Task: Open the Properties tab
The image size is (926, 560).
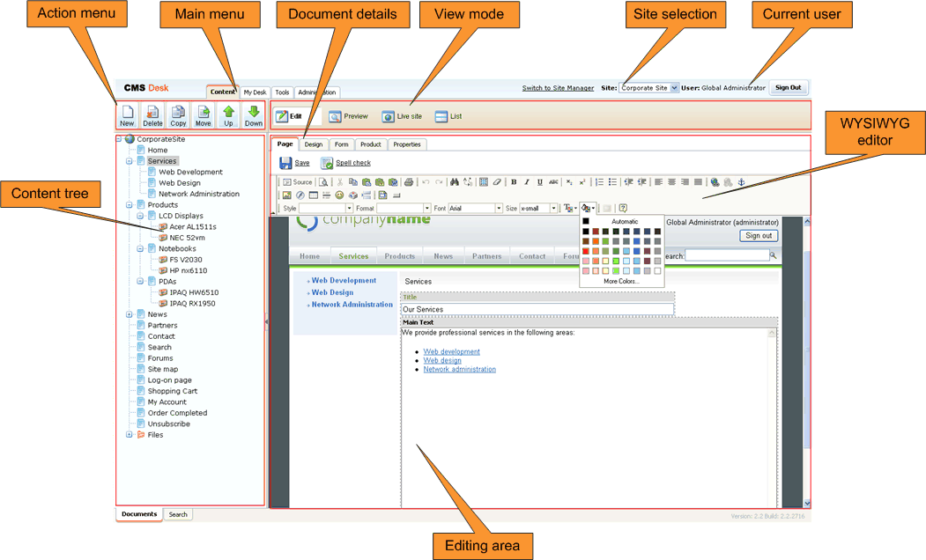Action: click(x=407, y=144)
